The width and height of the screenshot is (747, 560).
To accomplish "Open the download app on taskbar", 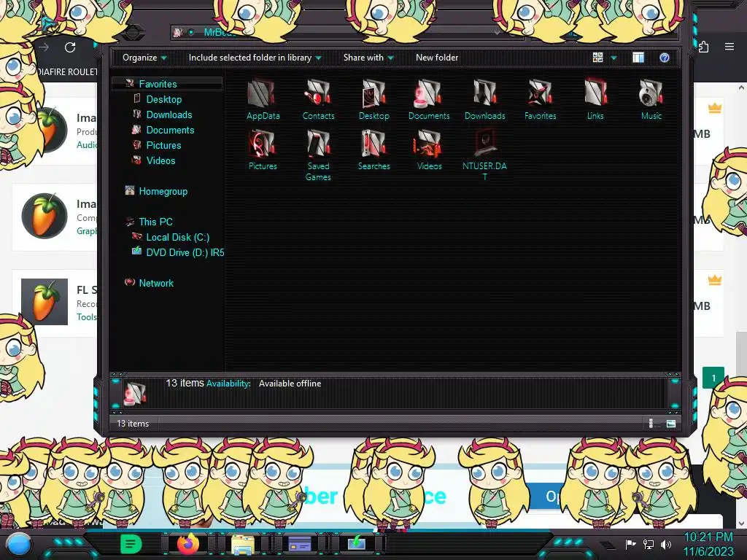I will point(356,542).
